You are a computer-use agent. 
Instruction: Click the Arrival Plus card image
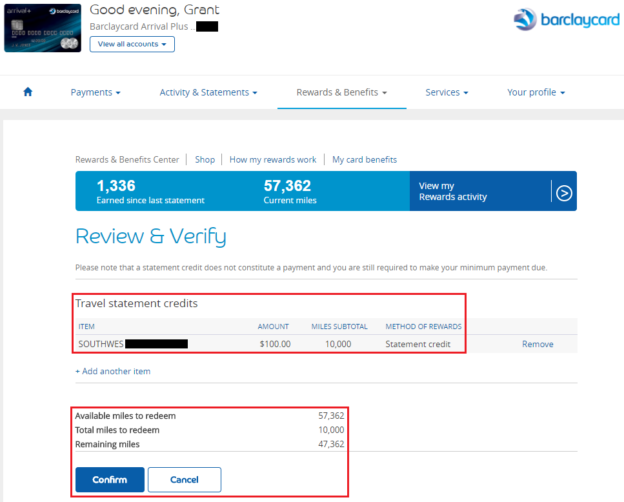[43, 28]
